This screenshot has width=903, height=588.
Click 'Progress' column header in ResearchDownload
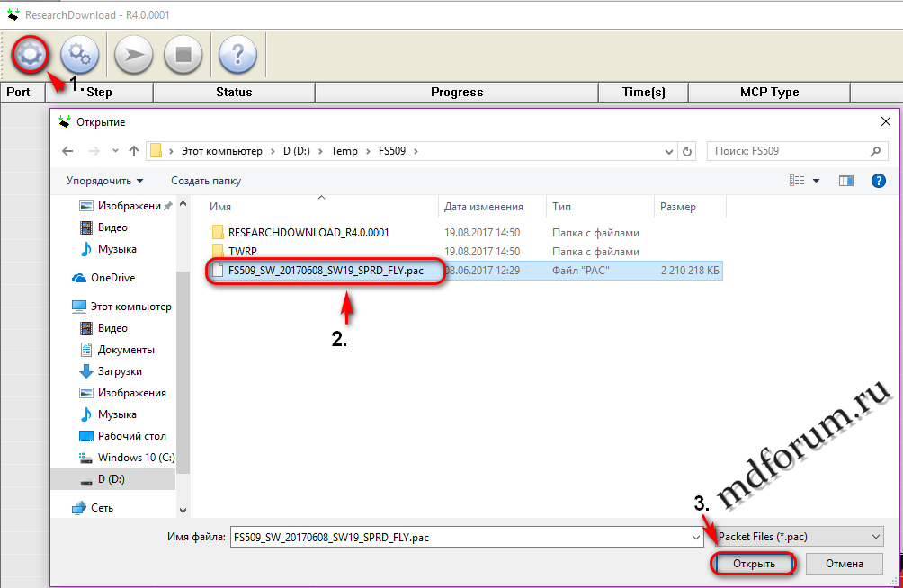coord(457,92)
